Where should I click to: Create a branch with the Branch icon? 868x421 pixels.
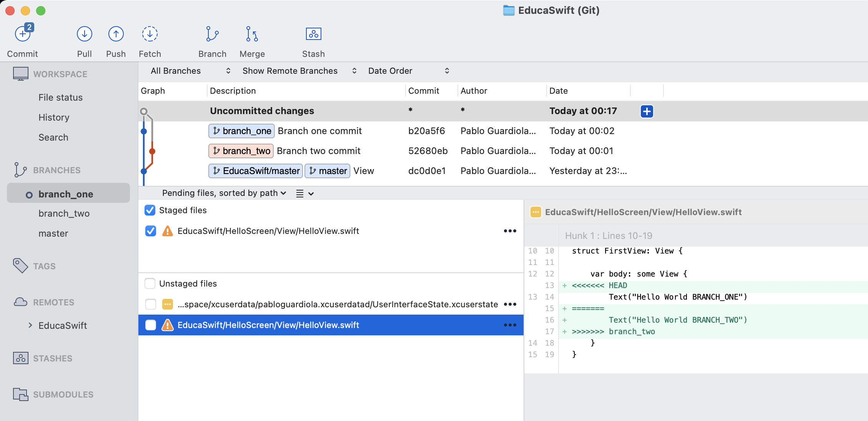pos(212,35)
